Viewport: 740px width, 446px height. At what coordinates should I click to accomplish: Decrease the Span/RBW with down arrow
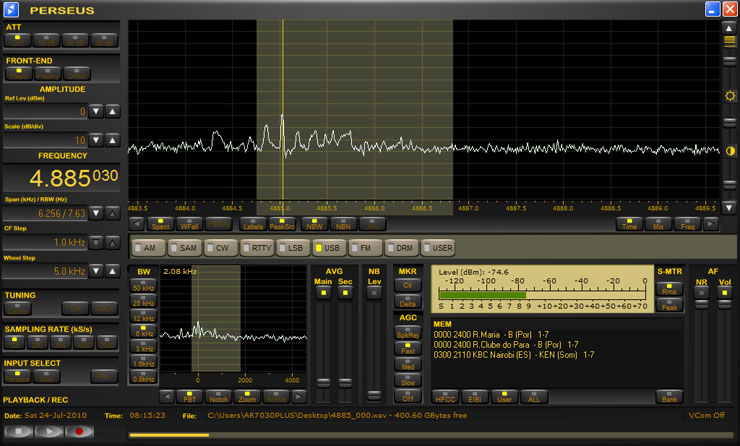pyautogui.click(x=96, y=213)
